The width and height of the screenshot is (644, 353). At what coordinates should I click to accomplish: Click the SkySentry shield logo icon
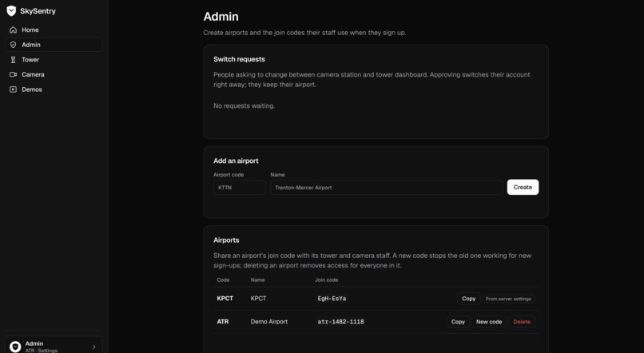pyautogui.click(x=11, y=11)
